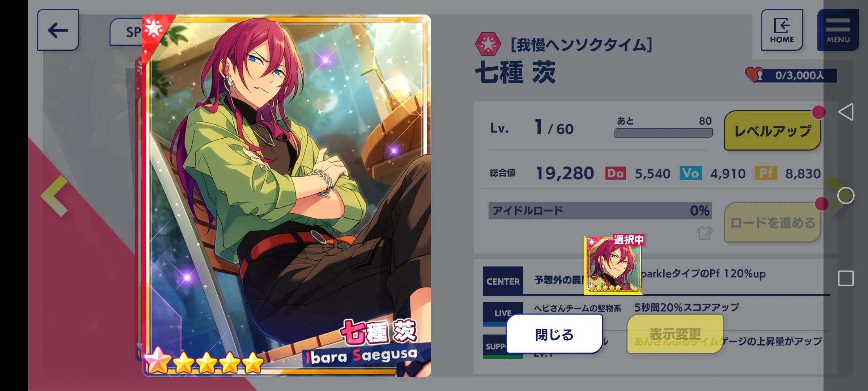Tap the outfit shirt icon
Viewport: 868px width, 391px height.
coord(705,233)
